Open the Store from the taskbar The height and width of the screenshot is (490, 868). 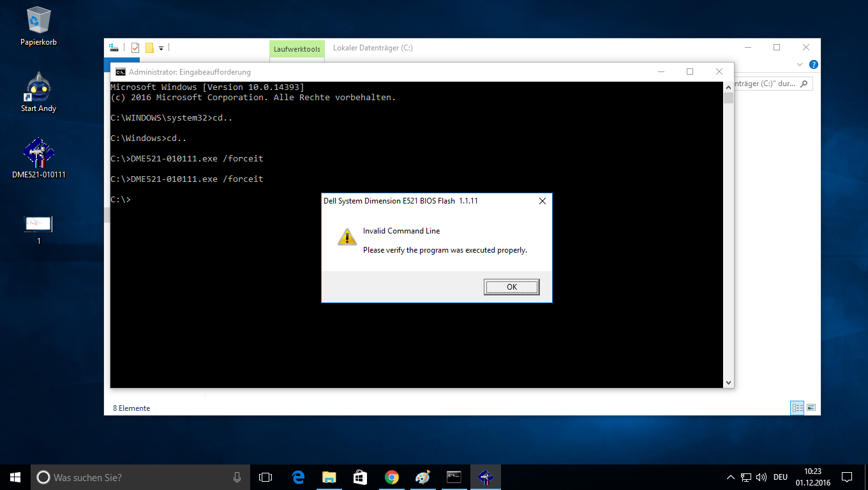pos(360,477)
